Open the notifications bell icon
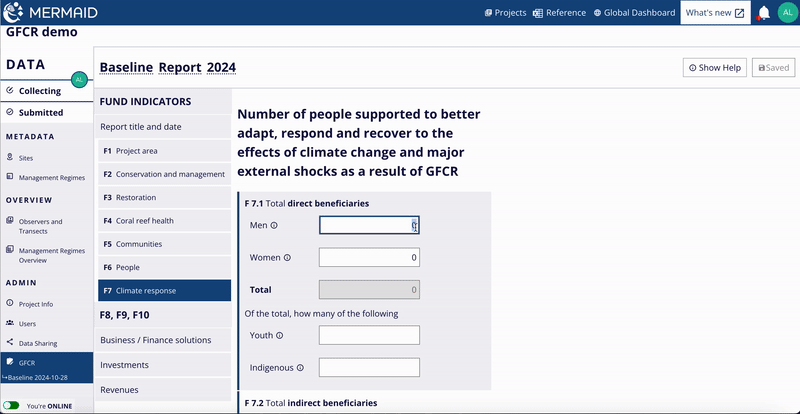The height and width of the screenshot is (414, 800). point(763,13)
